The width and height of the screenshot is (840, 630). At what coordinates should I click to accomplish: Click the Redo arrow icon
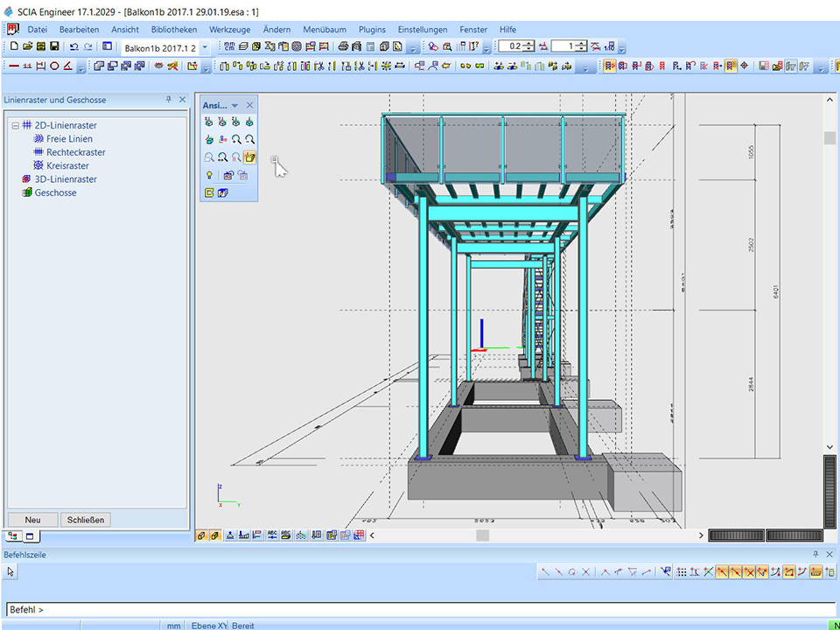[87, 46]
